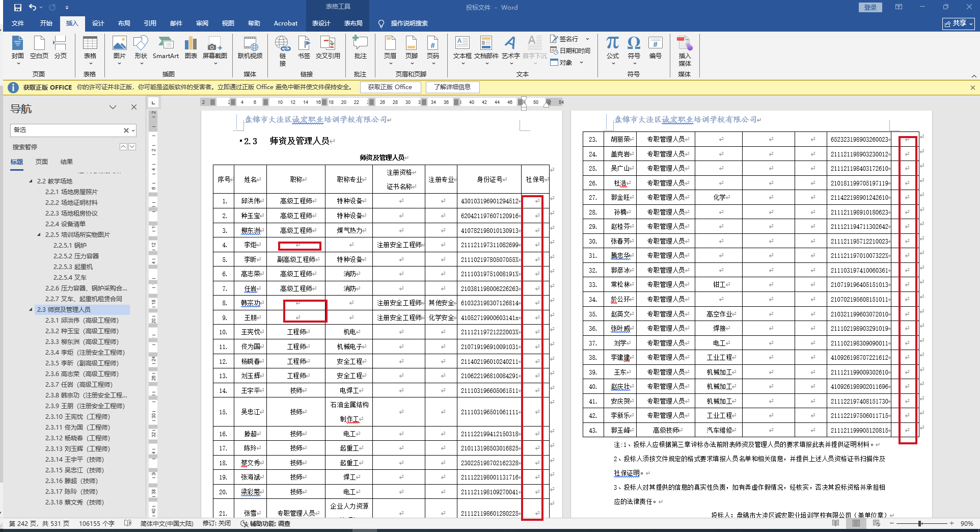Open the Share (共享) dropdown

tap(958, 23)
